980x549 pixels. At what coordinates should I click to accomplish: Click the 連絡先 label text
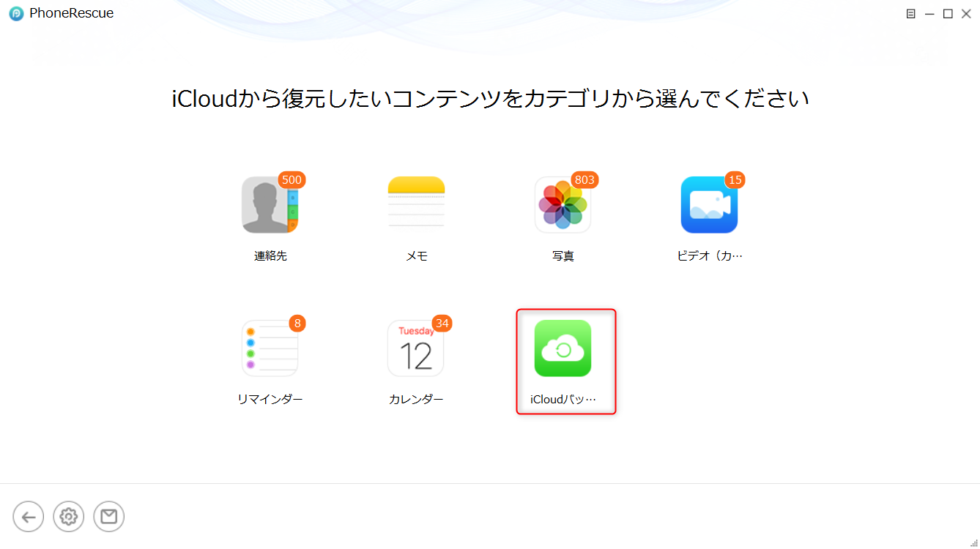tap(270, 256)
